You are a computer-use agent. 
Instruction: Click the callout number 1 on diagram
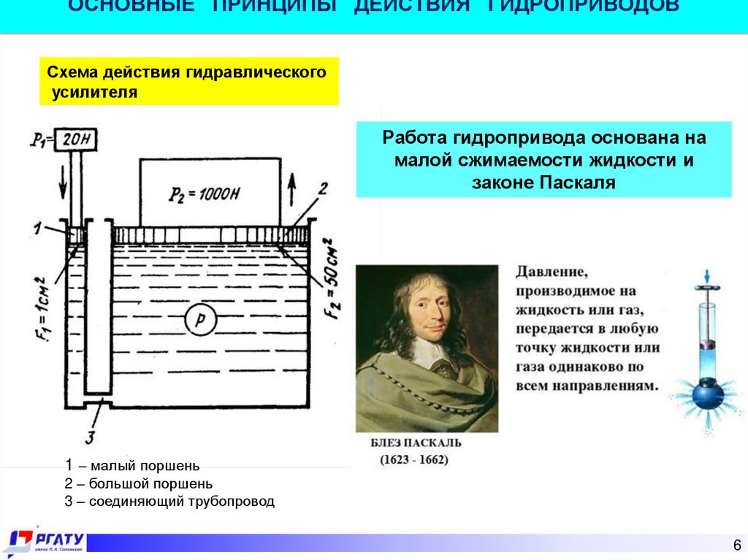click(38, 228)
